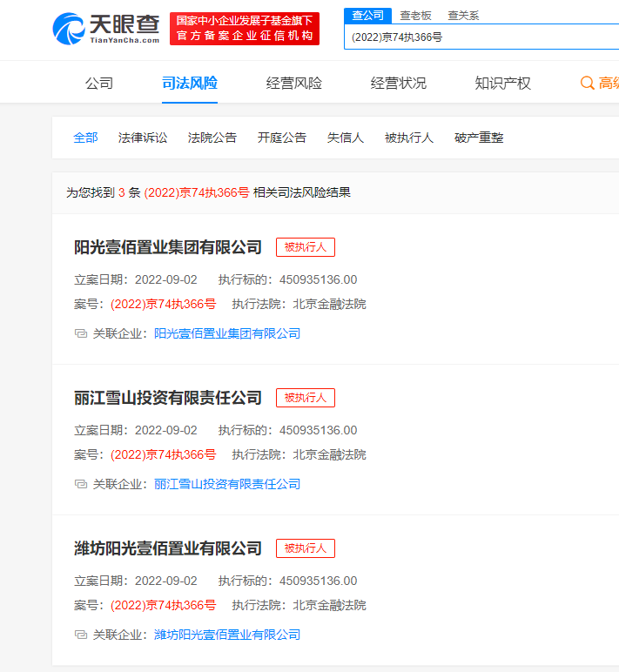The width and height of the screenshot is (619, 672).
Task: Open related company link 潍坊阳光壹佰置业有限公司
Action: (227, 635)
